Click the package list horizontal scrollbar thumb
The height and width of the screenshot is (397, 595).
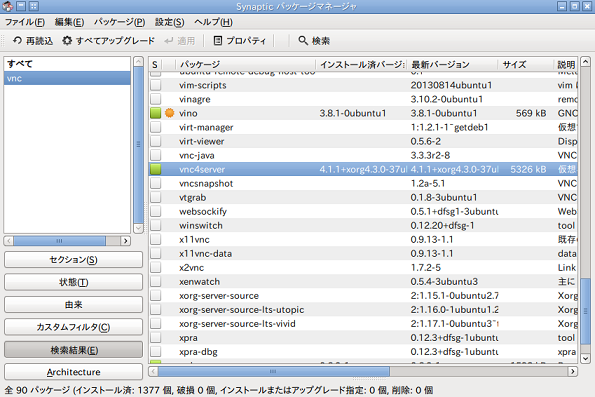coord(274,371)
